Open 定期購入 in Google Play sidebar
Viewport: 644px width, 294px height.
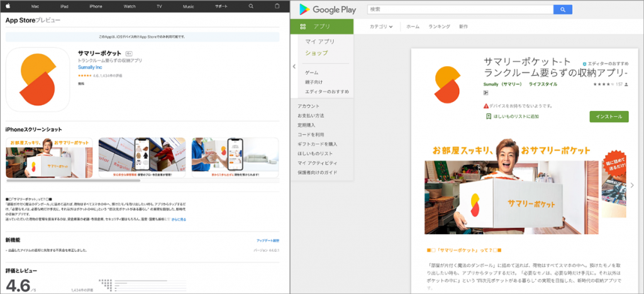pyautogui.click(x=306, y=125)
